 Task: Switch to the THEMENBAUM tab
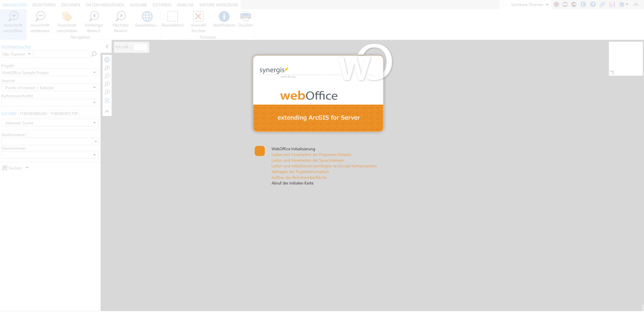tap(33, 113)
